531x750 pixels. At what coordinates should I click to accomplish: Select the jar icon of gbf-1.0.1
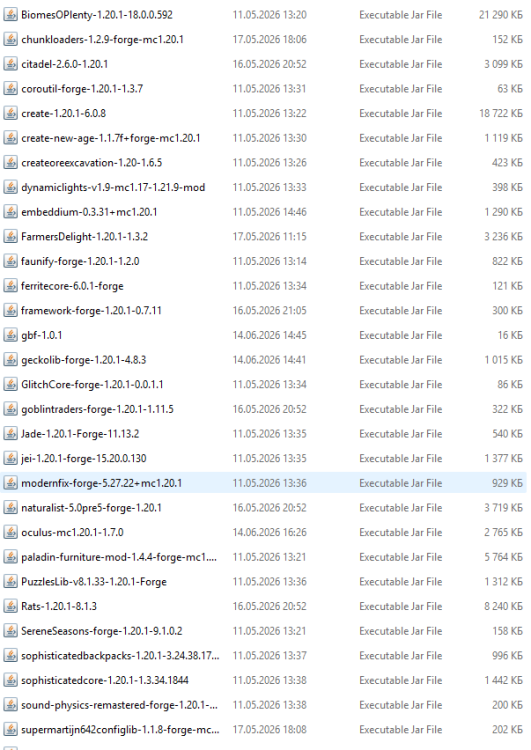(11, 335)
